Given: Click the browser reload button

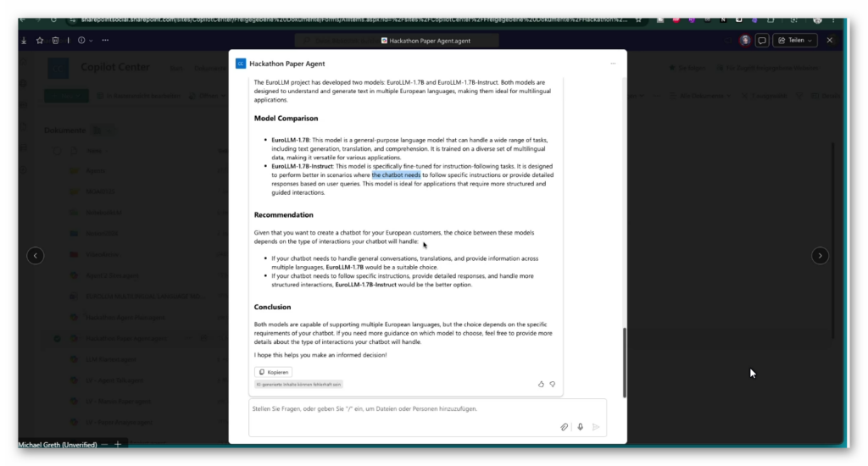Looking at the screenshot, I should [53, 20].
